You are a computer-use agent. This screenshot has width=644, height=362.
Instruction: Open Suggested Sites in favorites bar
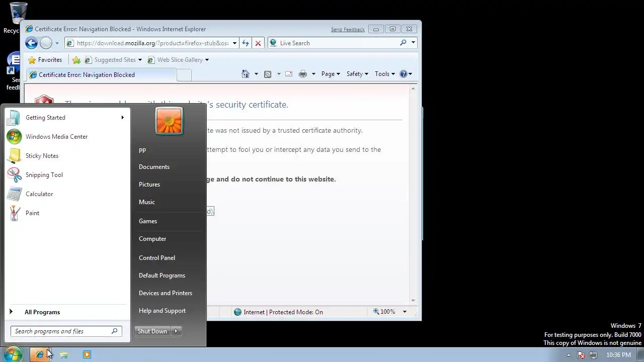click(x=113, y=60)
